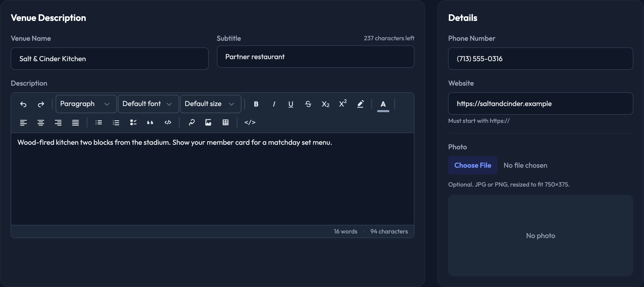Undo the last edit in the description
644x287 pixels.
[x=23, y=104]
